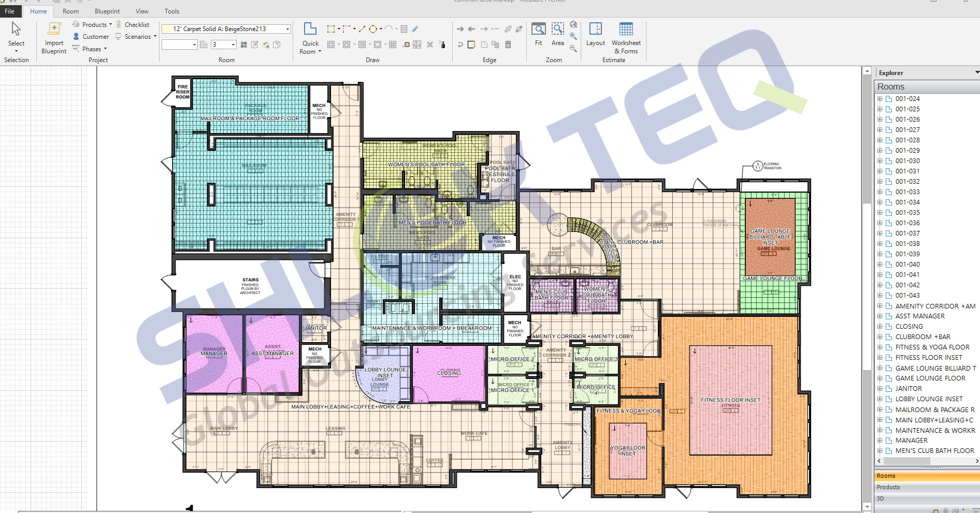Open the carpet product dropdown
Viewport: 980px width, 513px height.
[x=287, y=29]
